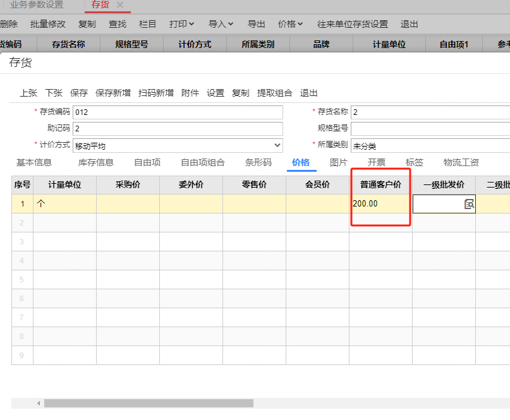Go to next record with 下张
The image size is (510, 420).
[x=54, y=93]
